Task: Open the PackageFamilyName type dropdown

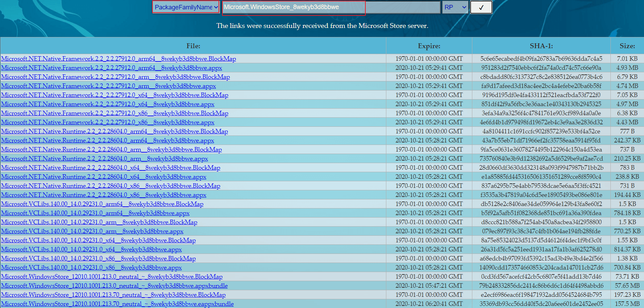Action: (186, 7)
